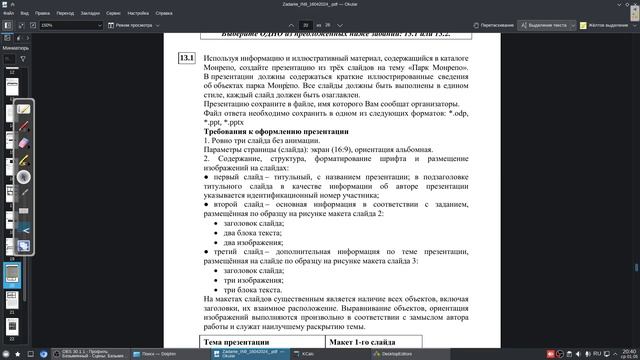Select the highlighted current page thumbnail

[12, 274]
